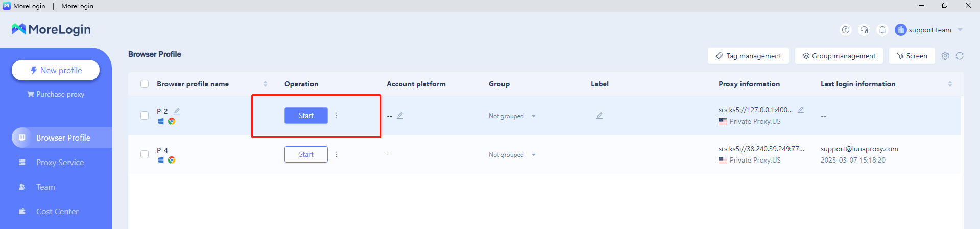Screen dimensions: 980x229
Task: Click the Browser Profile sidebar icon
Action: point(22,138)
